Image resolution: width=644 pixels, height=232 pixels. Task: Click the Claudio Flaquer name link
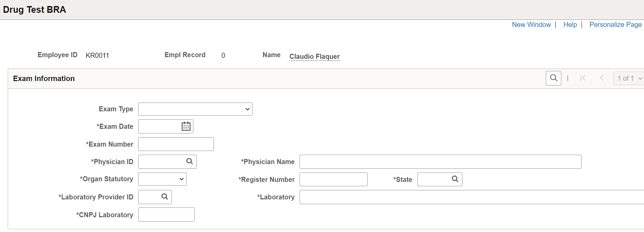[314, 56]
